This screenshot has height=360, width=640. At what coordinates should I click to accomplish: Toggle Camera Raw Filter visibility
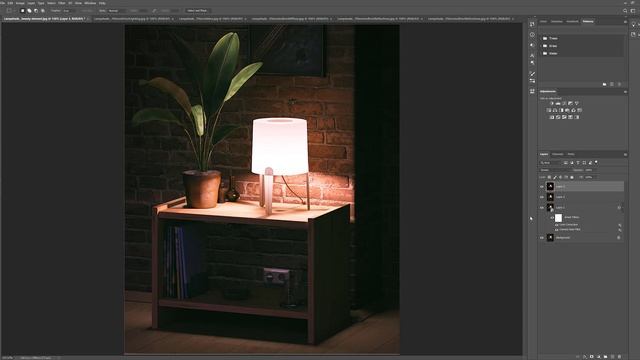coord(556,230)
